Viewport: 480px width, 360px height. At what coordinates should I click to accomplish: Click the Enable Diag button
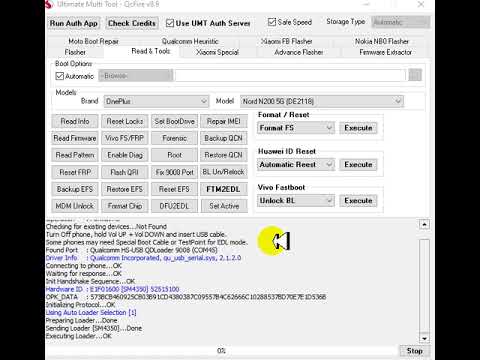(x=125, y=155)
